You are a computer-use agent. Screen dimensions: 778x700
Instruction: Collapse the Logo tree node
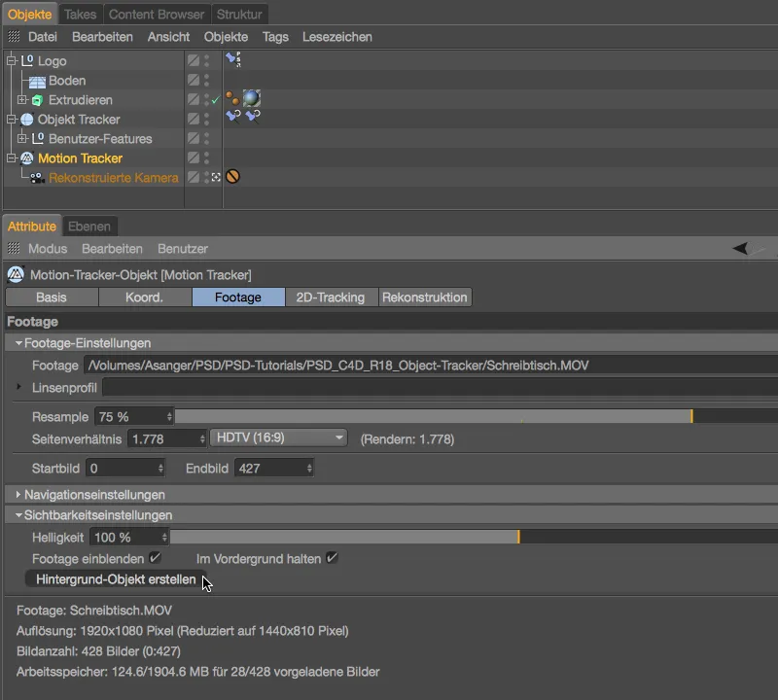click(12, 60)
